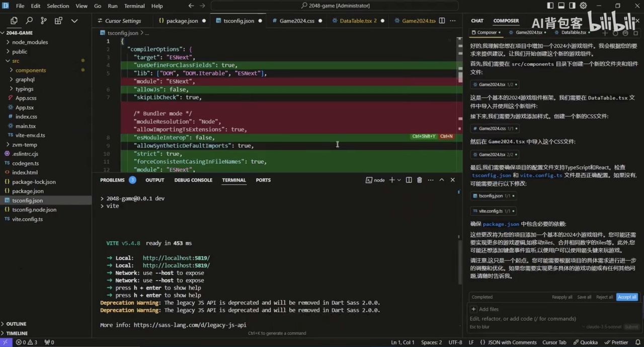Kill terminal with the trash icon
This screenshot has width=644, height=347.
coord(420,180)
